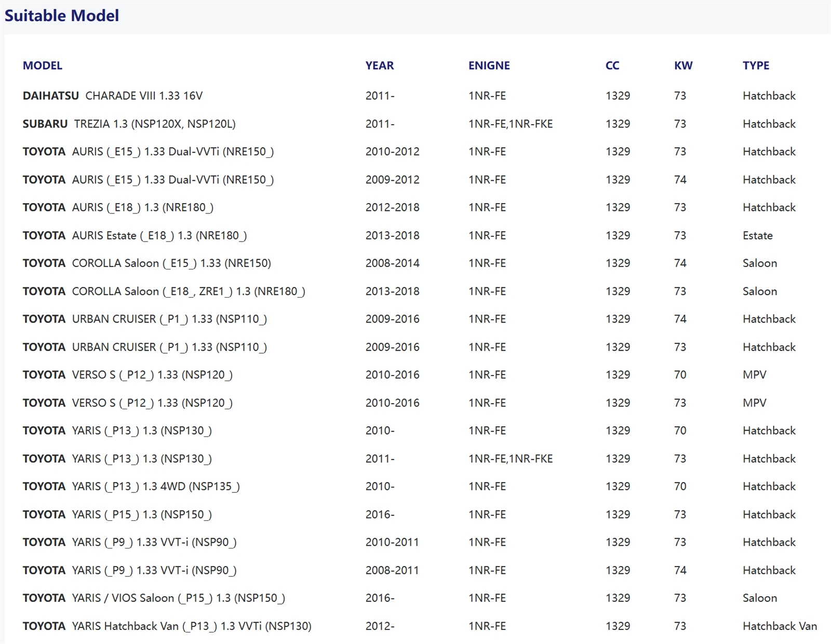The image size is (831, 644).
Task: Select 'YARIS Hatchback Van (_P13_) 1.3 VVTi' model cell
Action: [x=167, y=626]
